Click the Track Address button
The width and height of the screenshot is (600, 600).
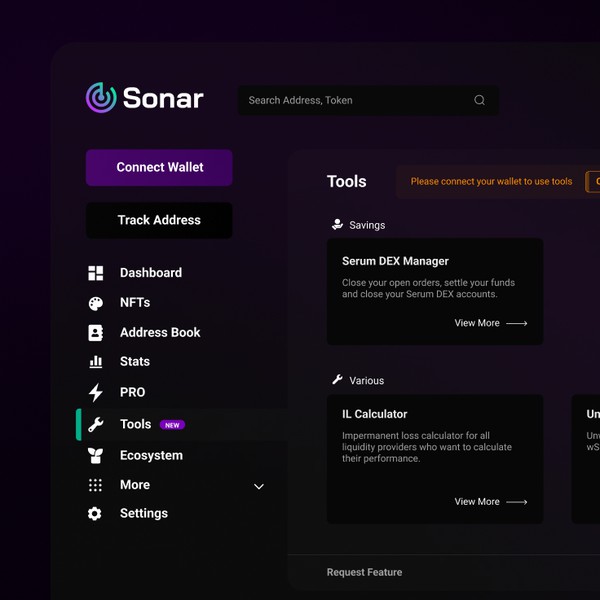point(159,220)
